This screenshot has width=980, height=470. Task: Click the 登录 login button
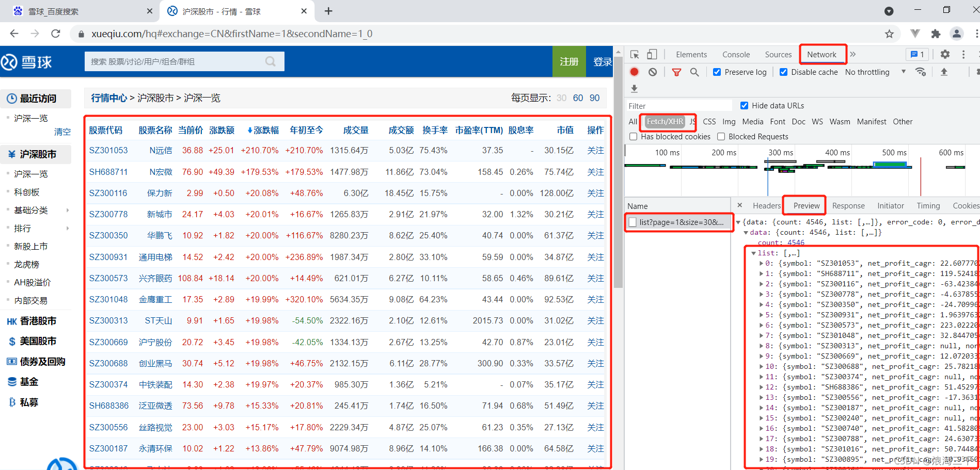(x=601, y=61)
